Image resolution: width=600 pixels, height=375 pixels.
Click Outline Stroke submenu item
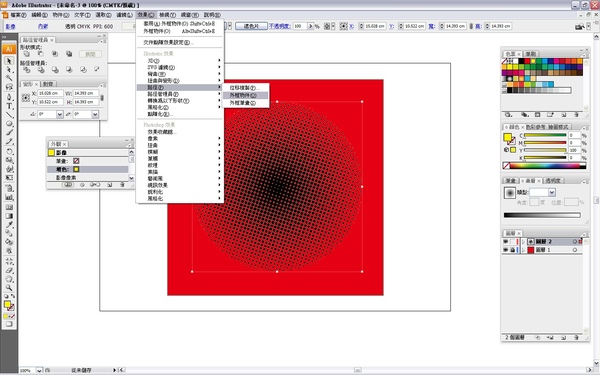(246, 103)
